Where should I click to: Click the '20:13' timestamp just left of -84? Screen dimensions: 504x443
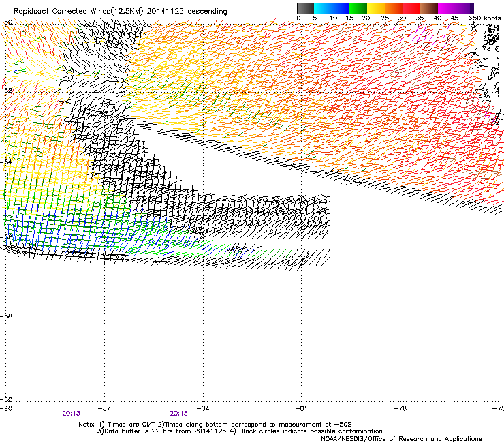click(x=178, y=414)
